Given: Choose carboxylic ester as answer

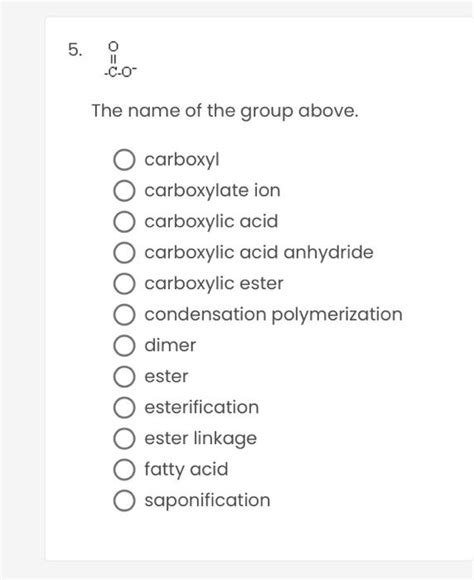Looking at the screenshot, I should (124, 284).
